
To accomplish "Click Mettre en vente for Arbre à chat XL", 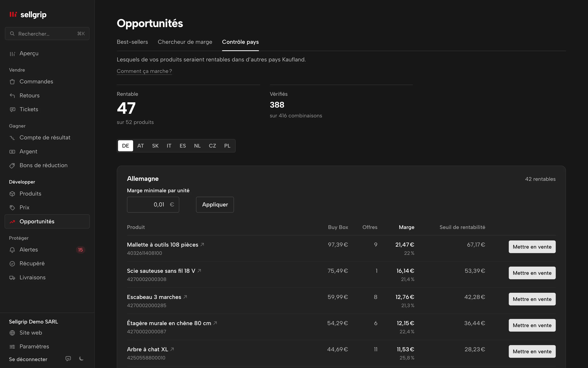I will click(532, 351).
